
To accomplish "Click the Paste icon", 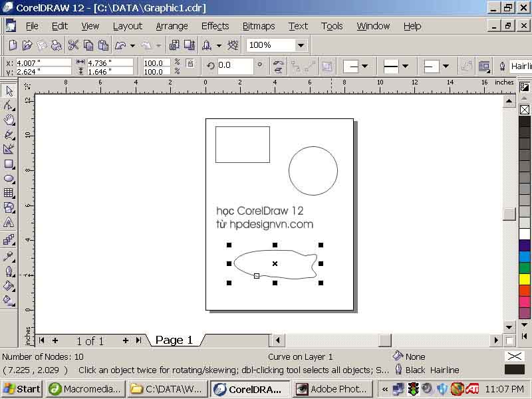I will [103, 45].
